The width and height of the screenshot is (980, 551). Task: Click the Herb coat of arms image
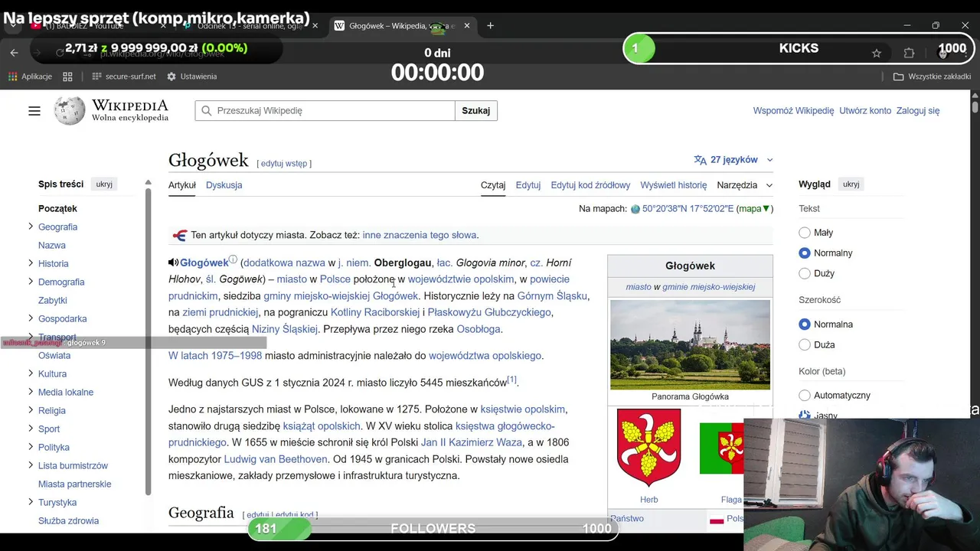648,448
